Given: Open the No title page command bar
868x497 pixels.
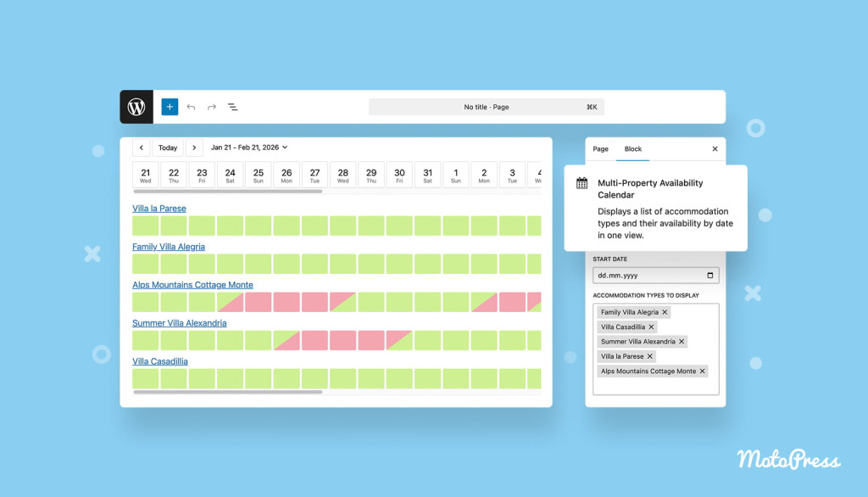Looking at the screenshot, I should 486,107.
